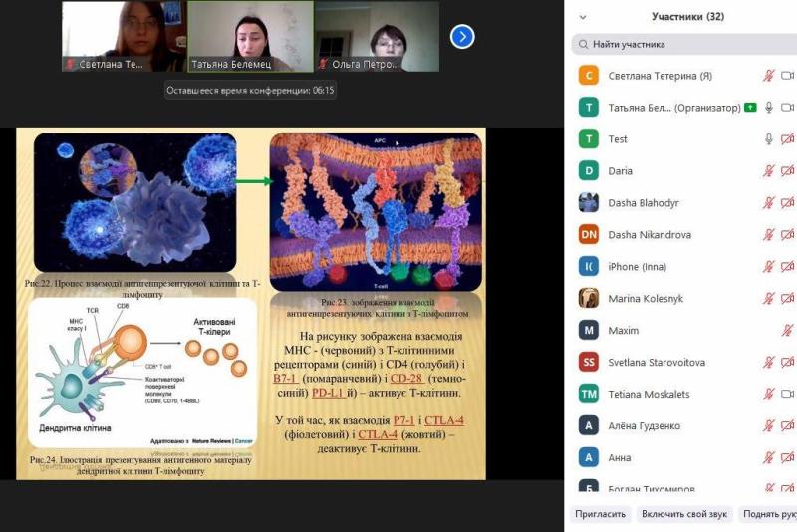Toggle Dasha Nikandrova's disabled camera

pyautogui.click(x=787, y=235)
